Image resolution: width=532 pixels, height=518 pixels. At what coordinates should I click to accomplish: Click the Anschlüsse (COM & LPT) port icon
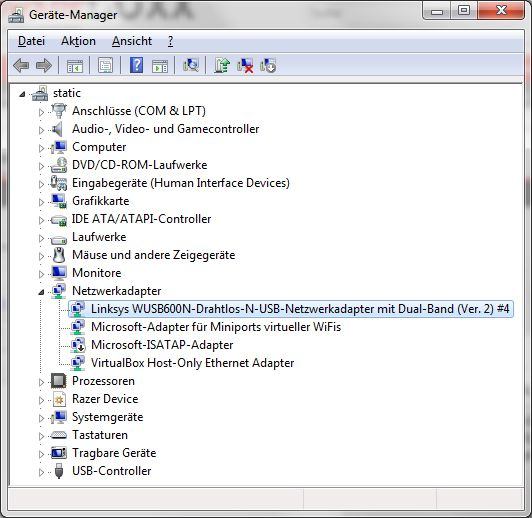coord(59,111)
